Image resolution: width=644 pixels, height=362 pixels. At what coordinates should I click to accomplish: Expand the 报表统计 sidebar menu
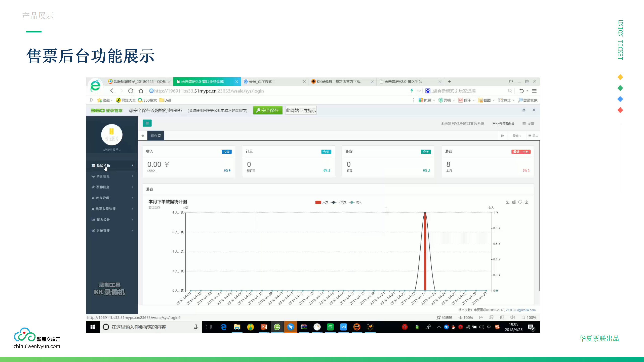(x=112, y=220)
